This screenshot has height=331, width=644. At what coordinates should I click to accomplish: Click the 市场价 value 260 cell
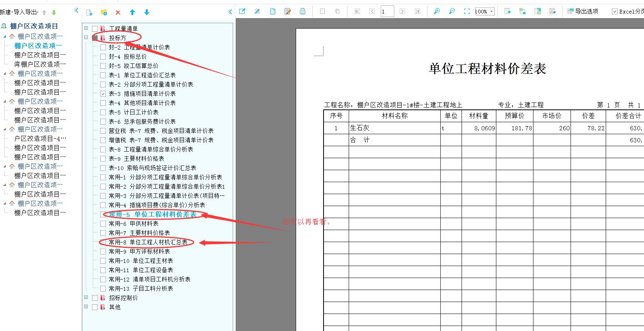pyautogui.click(x=552, y=128)
